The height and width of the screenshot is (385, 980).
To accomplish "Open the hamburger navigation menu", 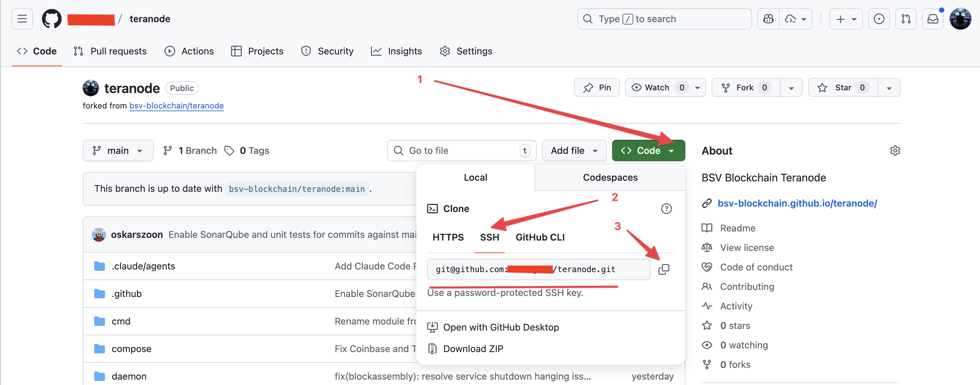I will coord(22,18).
